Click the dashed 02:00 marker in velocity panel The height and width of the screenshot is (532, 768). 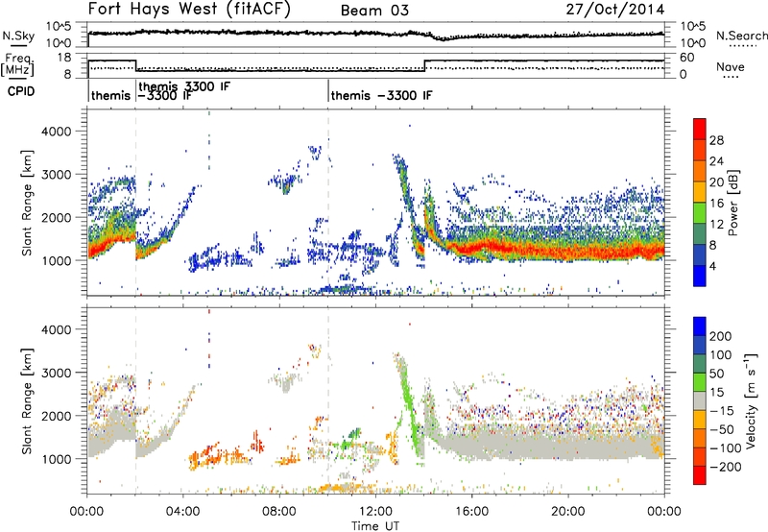[135, 400]
